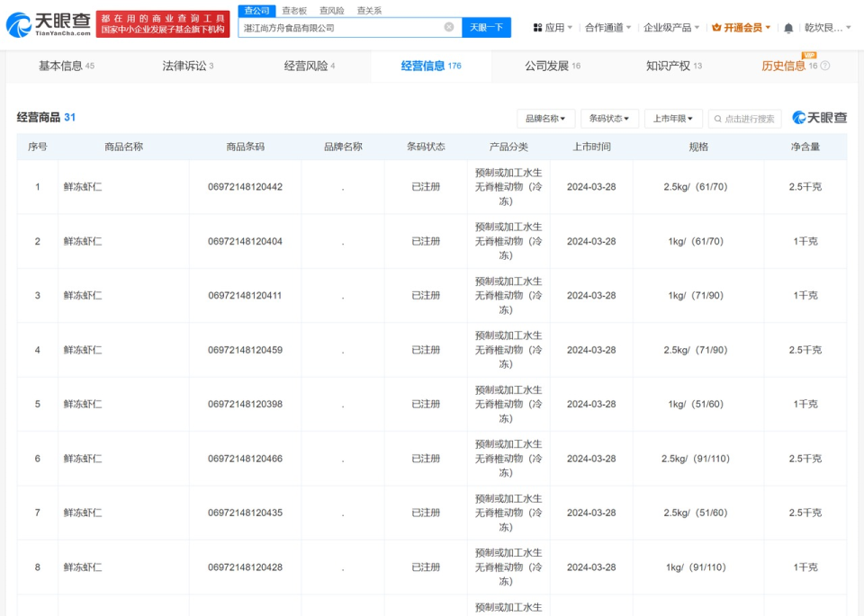Click the 应用 grid icon

(x=537, y=28)
